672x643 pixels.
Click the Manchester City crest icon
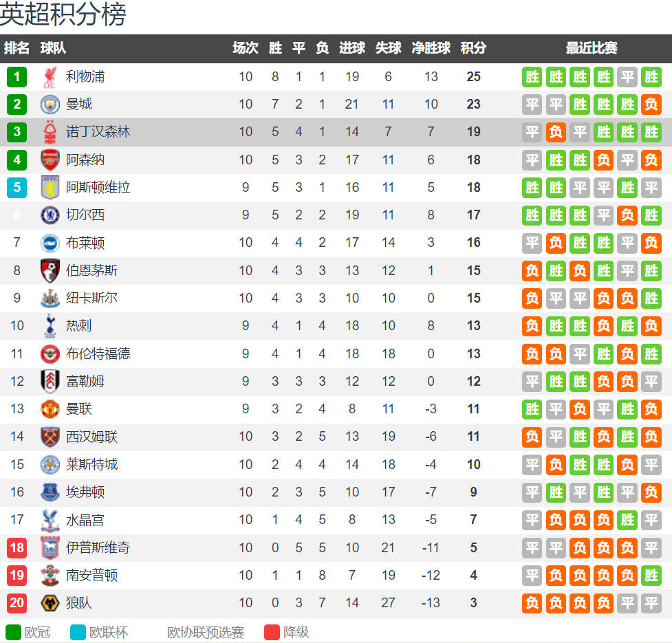tap(50, 105)
